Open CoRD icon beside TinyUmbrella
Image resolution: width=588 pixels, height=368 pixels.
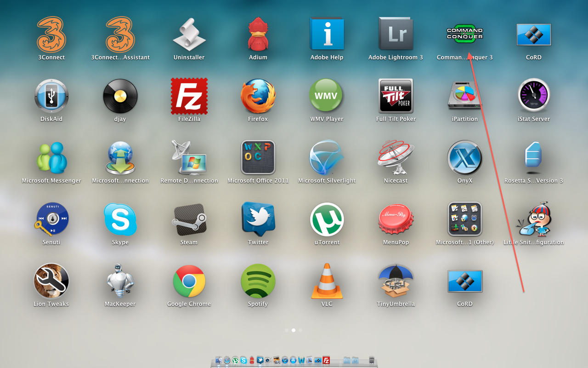[464, 282]
